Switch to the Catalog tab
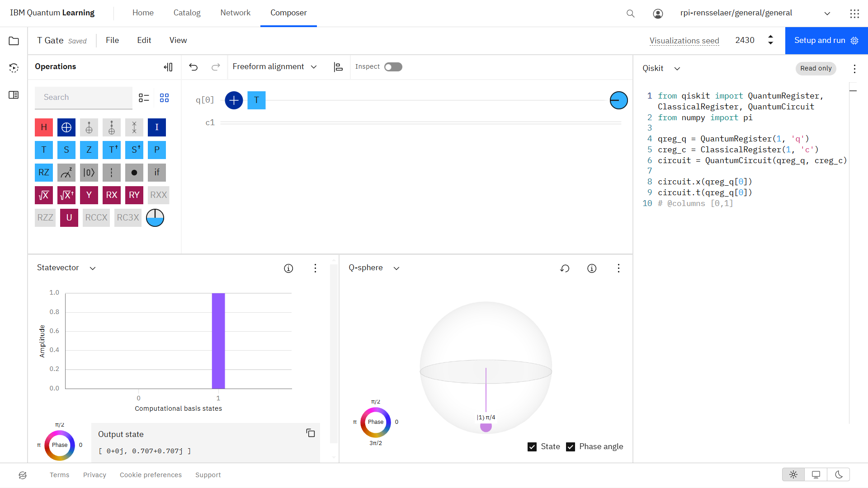 (187, 13)
